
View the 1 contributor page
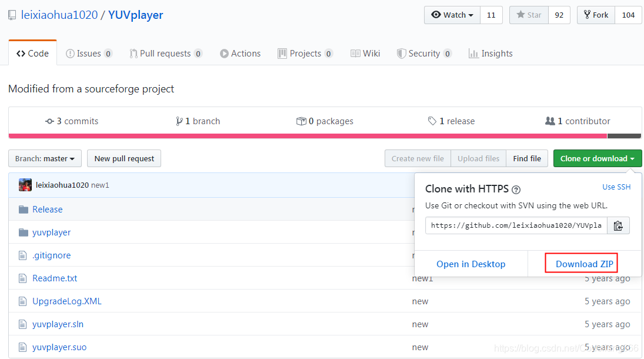[578, 121]
